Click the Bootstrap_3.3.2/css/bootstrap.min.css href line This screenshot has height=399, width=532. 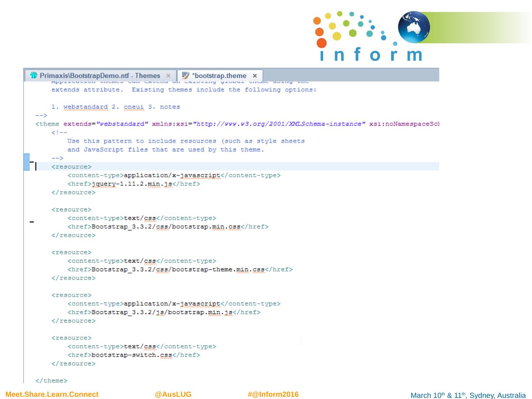click(x=168, y=227)
